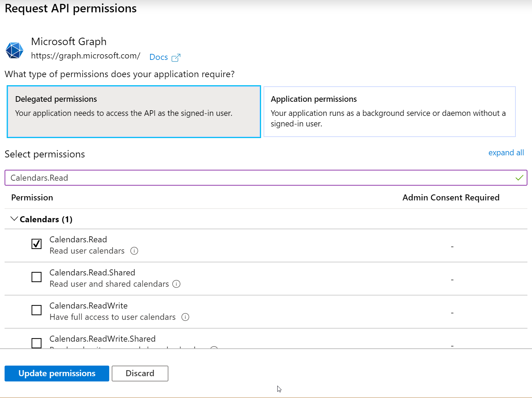The height and width of the screenshot is (398, 532).
Task: Tick the Calendars.ReadWrite.Shared checkbox
Action: coord(37,343)
